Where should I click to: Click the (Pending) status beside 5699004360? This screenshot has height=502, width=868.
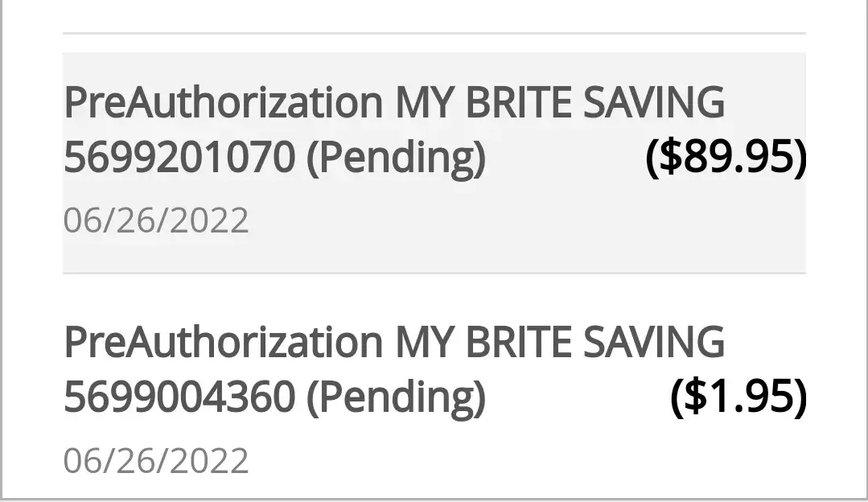397,397
